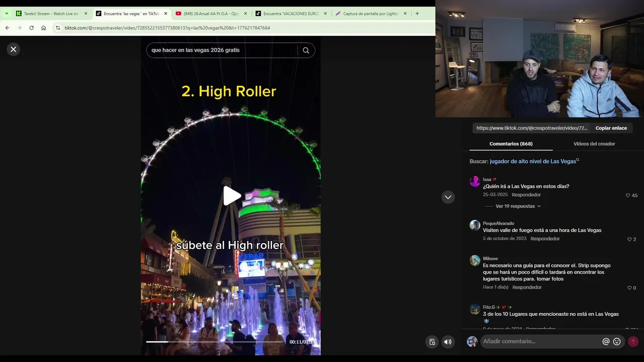The height and width of the screenshot is (362, 644).
Task: Click username Fito.G
Action: tap(489, 307)
